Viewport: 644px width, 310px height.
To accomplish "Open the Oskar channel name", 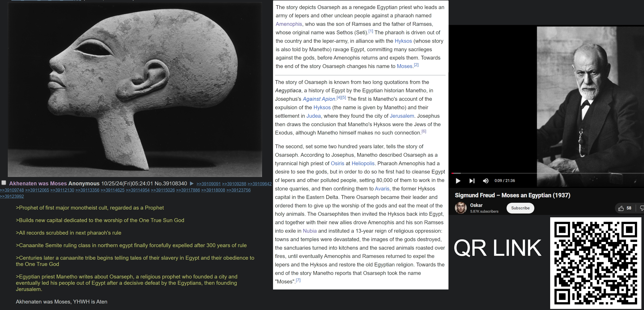I will [x=476, y=205].
